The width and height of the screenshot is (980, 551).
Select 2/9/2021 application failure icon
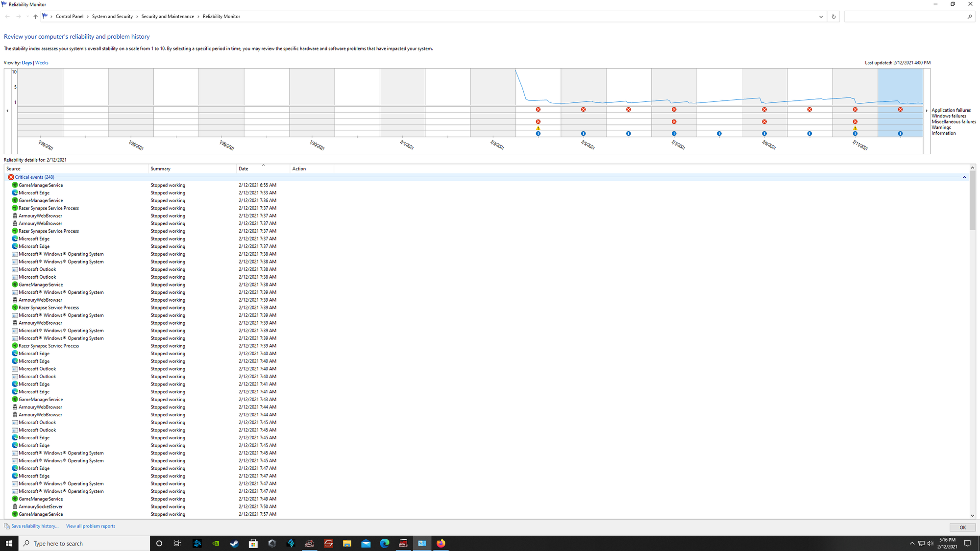tap(764, 110)
